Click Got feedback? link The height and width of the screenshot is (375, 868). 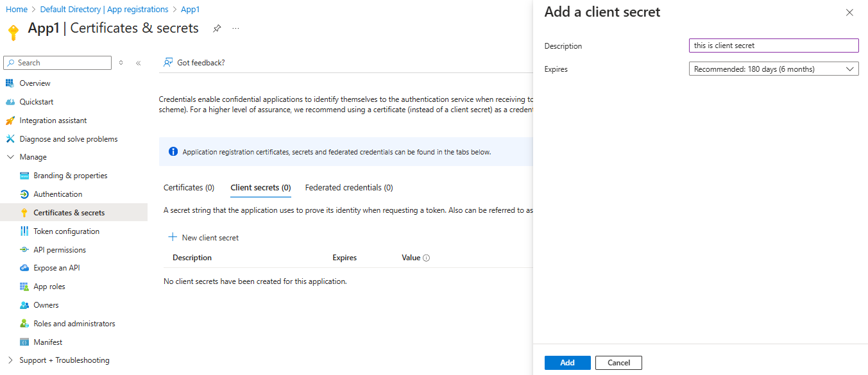(x=194, y=63)
